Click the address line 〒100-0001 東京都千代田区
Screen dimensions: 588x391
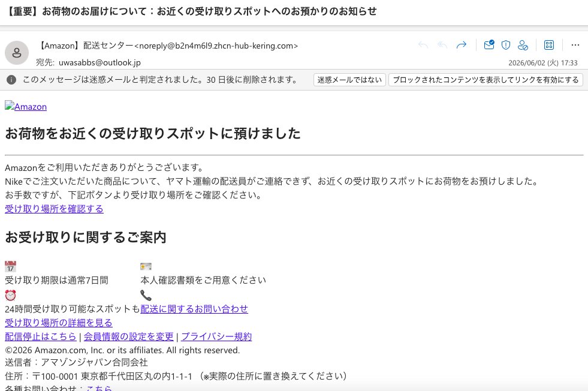[176, 376]
